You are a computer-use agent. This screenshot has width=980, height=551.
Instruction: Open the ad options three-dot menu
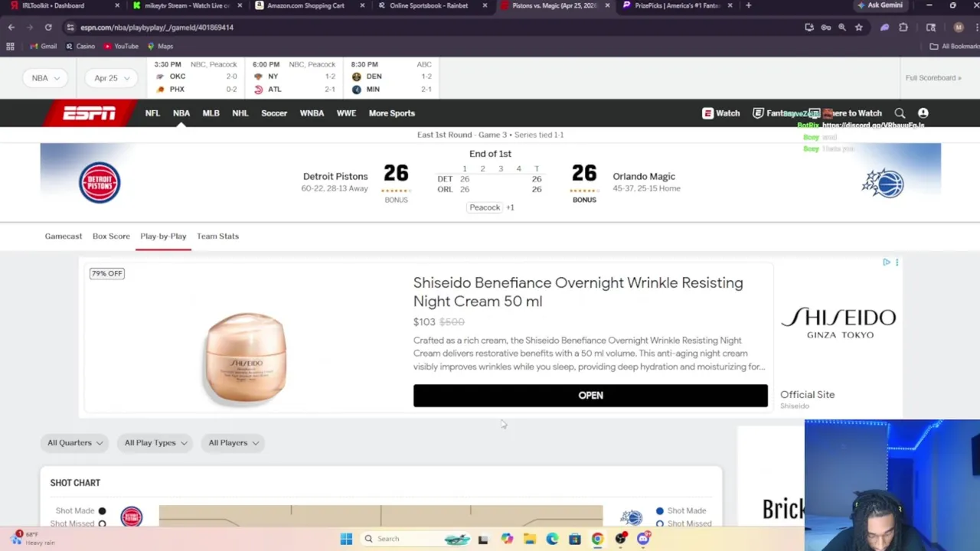point(897,262)
